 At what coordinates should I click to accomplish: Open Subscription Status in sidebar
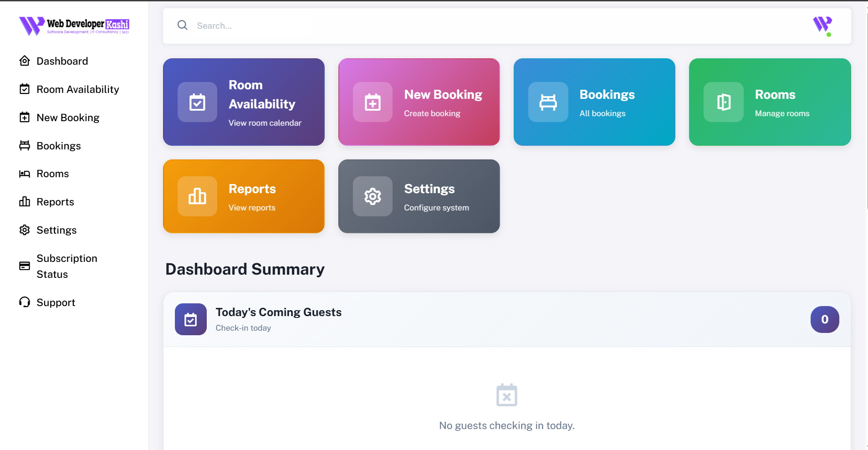click(66, 266)
